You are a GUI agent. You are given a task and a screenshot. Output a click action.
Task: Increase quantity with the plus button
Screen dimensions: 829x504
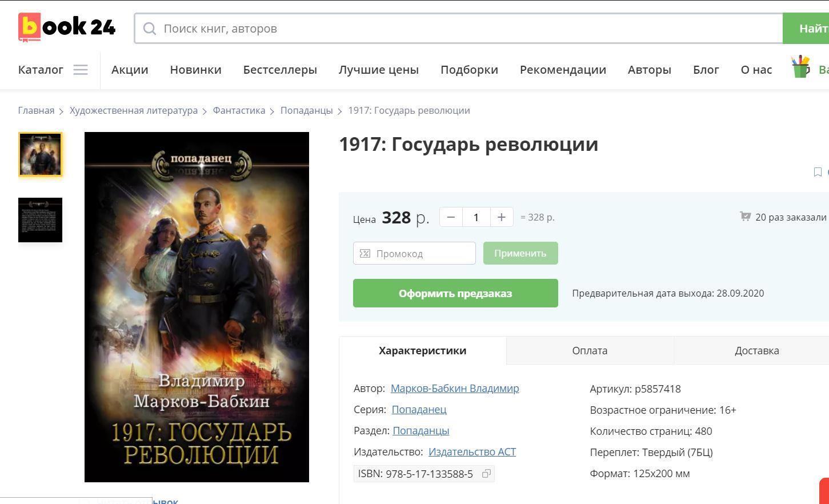click(501, 217)
